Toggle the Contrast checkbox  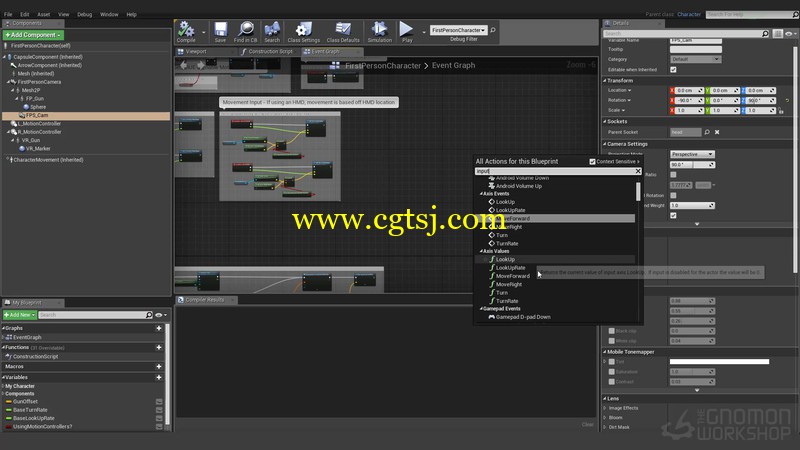(x=611, y=382)
